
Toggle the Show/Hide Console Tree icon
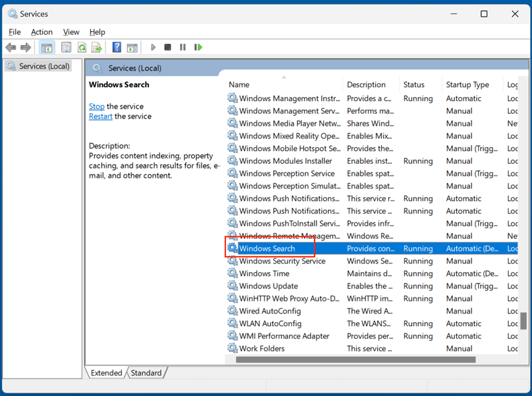(x=47, y=47)
